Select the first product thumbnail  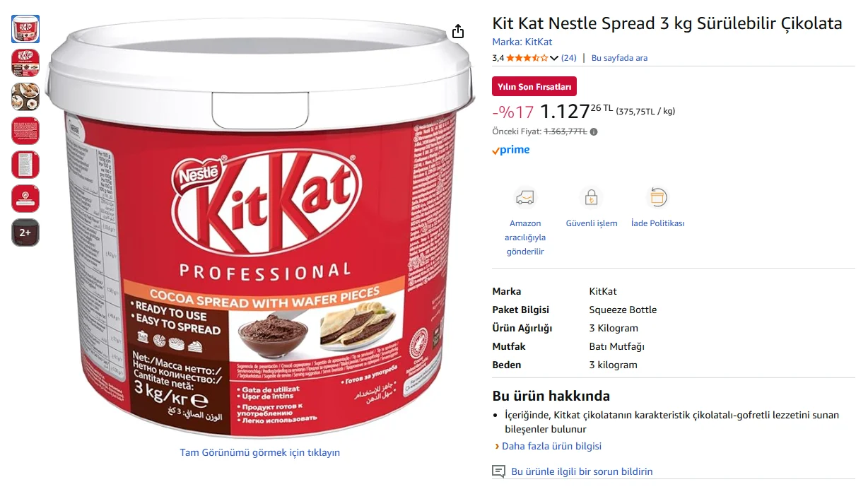[25, 29]
